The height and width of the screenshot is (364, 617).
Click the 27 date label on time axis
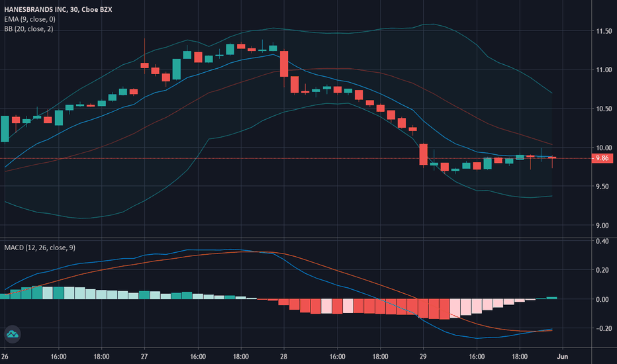144,357
